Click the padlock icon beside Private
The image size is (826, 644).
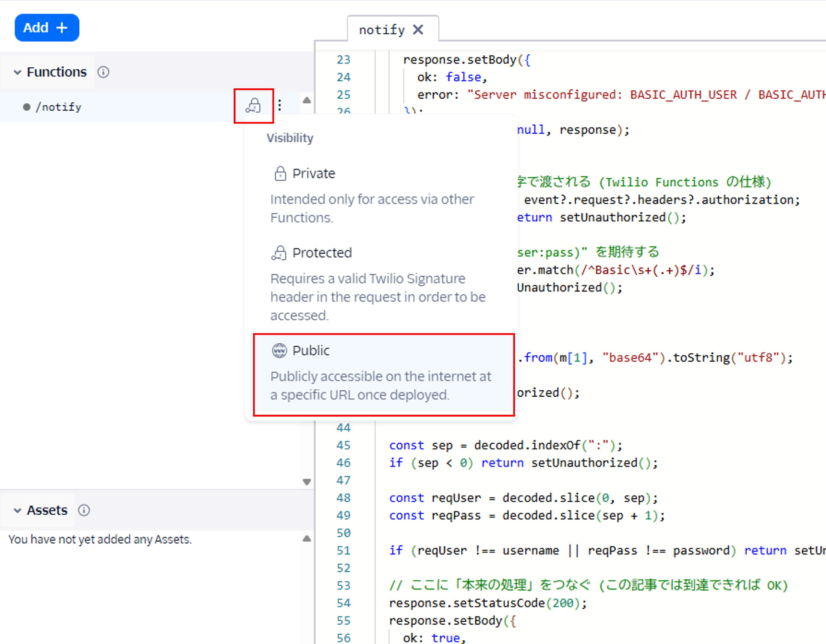tap(280, 174)
